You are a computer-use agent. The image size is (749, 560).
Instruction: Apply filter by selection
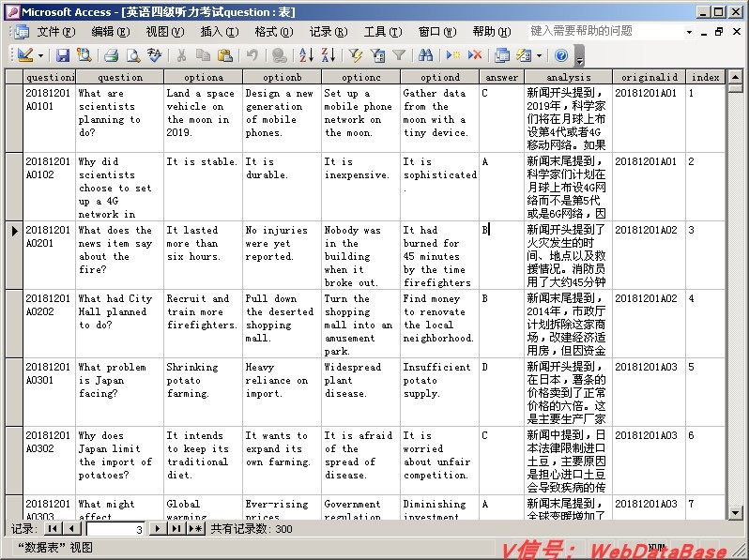[x=355, y=55]
